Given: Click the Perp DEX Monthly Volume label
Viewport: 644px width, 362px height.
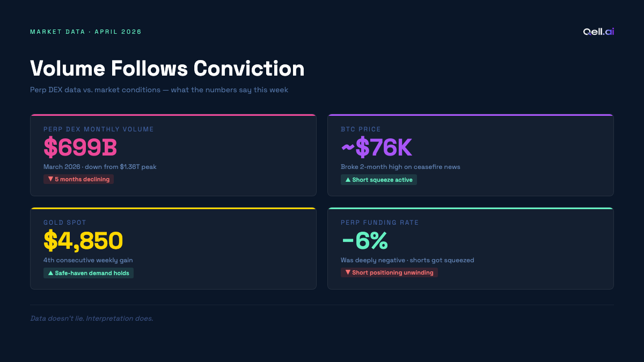Looking at the screenshot, I should pos(99,129).
